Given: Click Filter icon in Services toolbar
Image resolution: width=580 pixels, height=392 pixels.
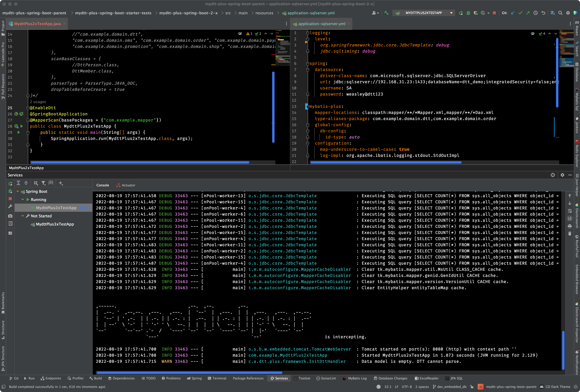Looking at the screenshot, I should [43, 183].
